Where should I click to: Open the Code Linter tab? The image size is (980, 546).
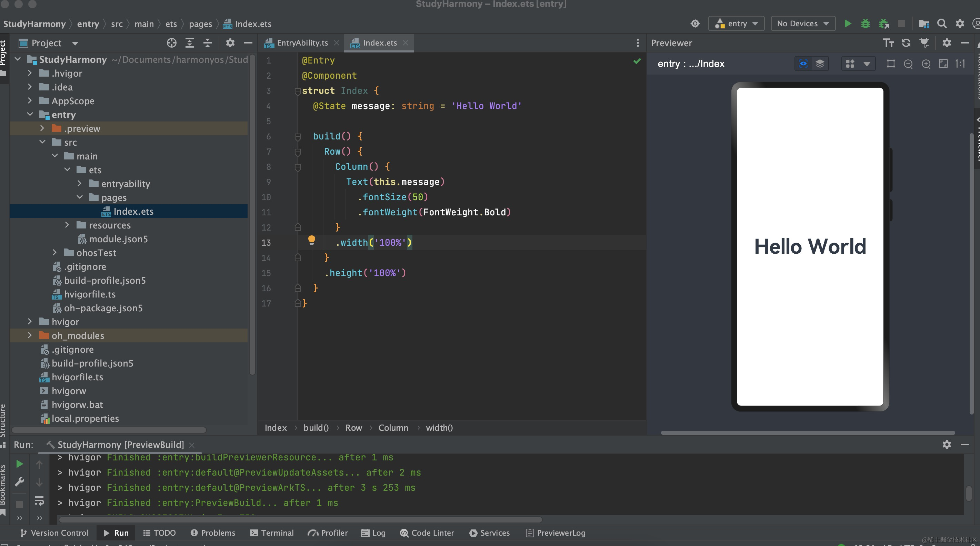(x=427, y=533)
